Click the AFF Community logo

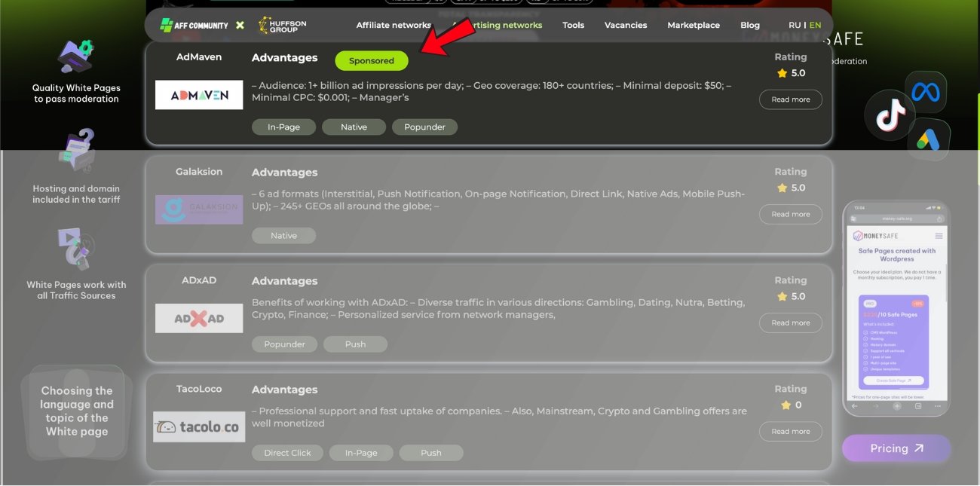(194, 25)
